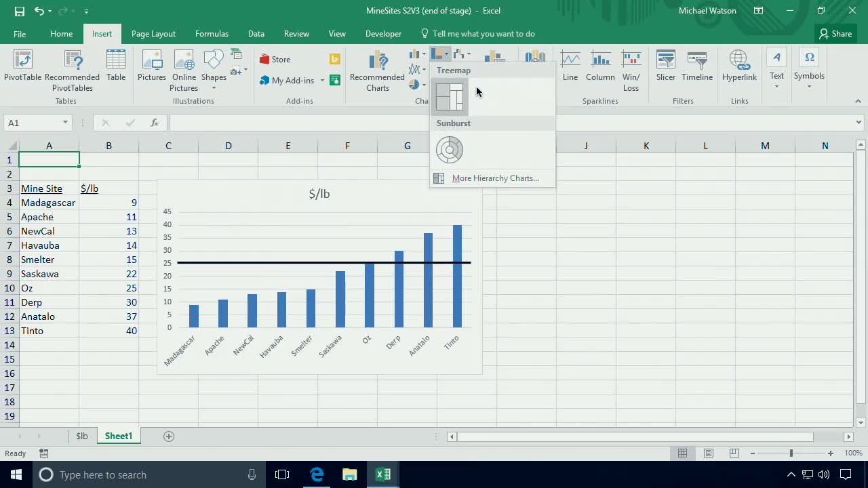This screenshot has width=868, height=488.
Task: Select the Sunburst chart option
Action: pos(450,150)
